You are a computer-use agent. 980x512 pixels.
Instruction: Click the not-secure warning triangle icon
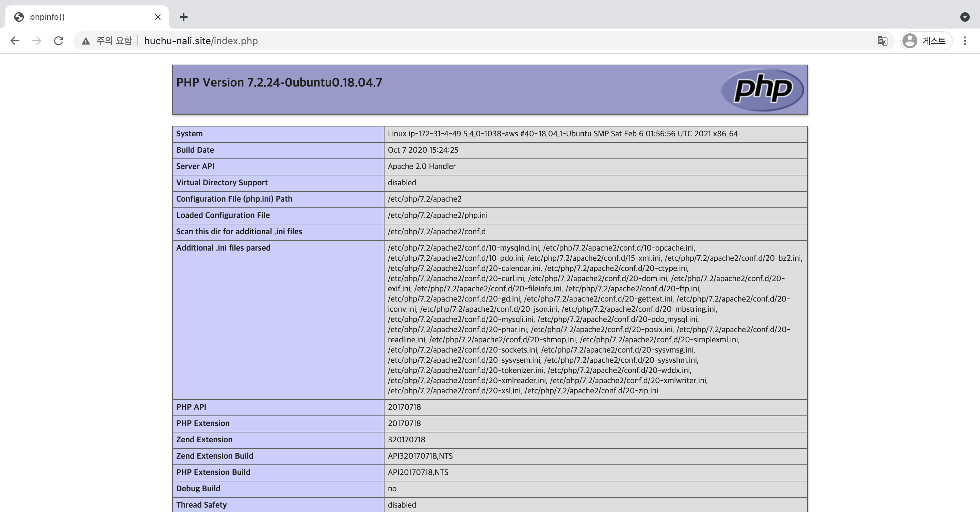point(86,41)
